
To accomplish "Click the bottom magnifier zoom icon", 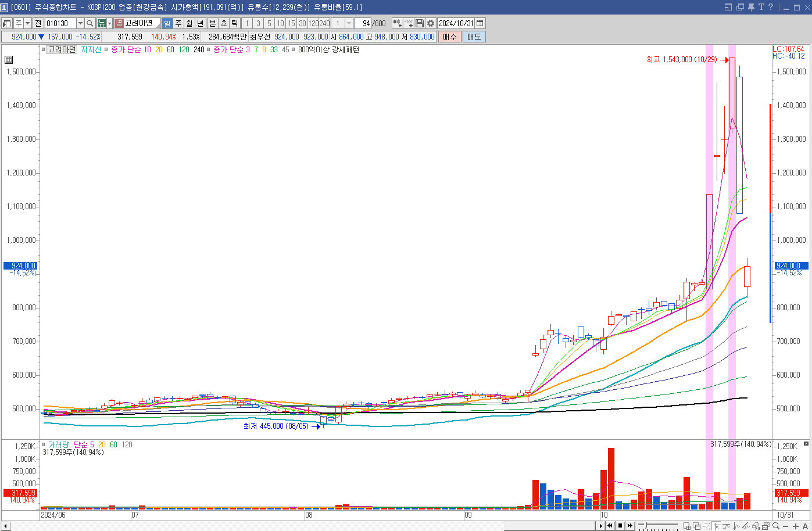I will coord(775,526).
